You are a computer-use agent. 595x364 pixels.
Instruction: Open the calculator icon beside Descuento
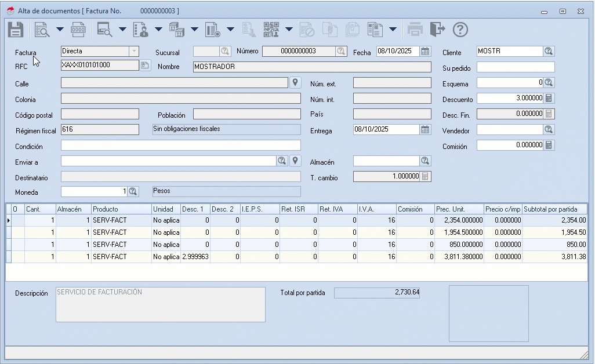(549, 98)
